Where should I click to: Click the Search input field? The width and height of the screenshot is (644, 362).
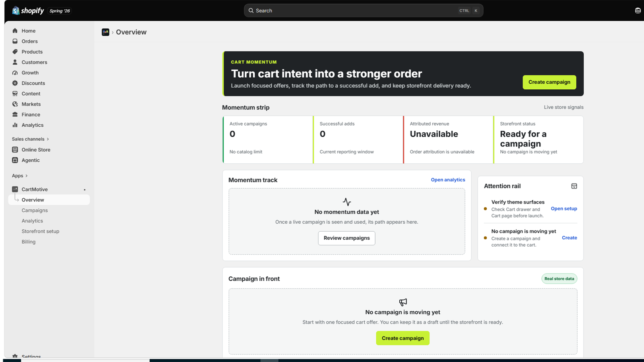[363, 10]
